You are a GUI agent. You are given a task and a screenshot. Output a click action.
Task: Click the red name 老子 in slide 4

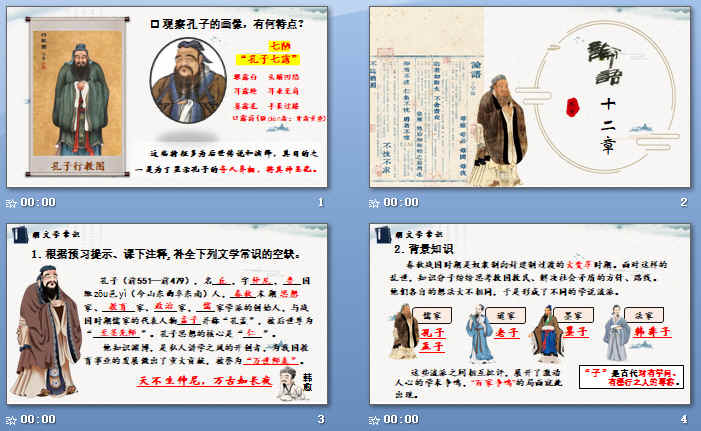507,333
